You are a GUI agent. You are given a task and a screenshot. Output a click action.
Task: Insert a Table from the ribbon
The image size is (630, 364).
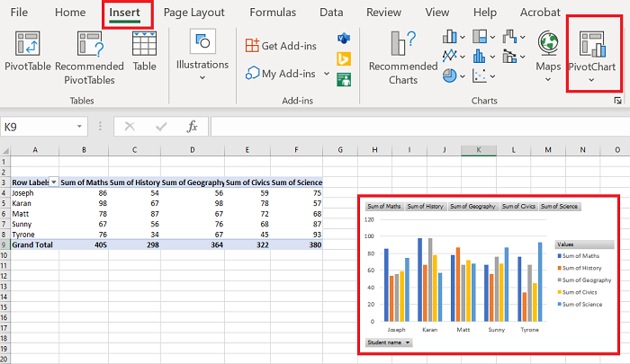point(144,45)
